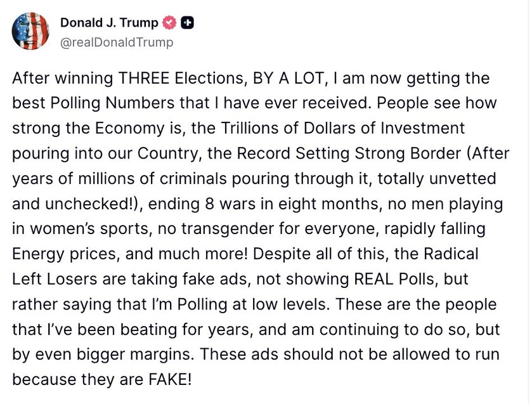
Task: Click the red verified checkmark badge
Action: click(169, 23)
